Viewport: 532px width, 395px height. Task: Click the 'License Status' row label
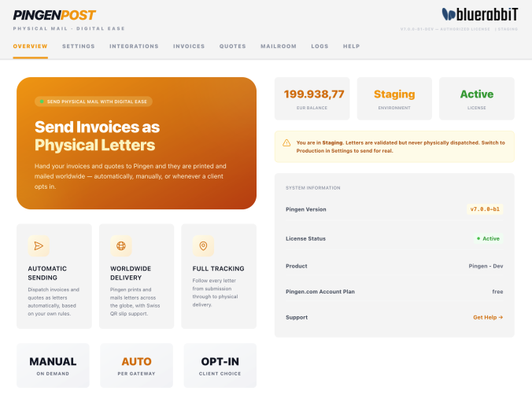(x=305, y=238)
